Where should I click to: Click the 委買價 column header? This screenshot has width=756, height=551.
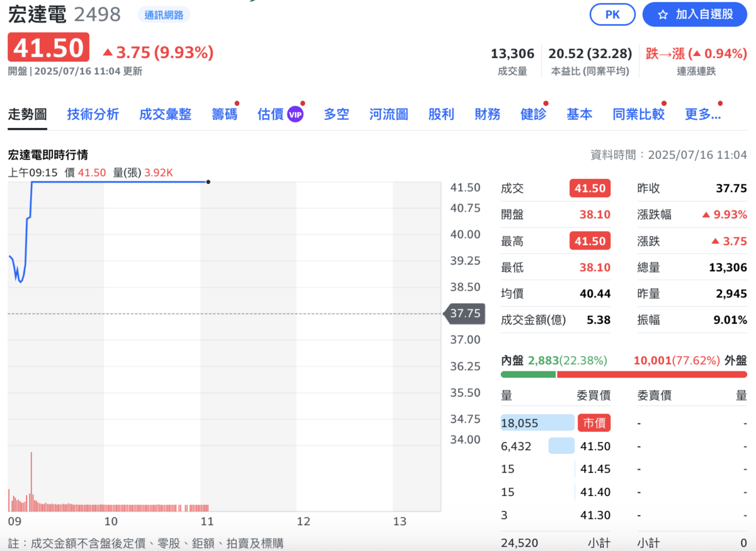click(593, 396)
